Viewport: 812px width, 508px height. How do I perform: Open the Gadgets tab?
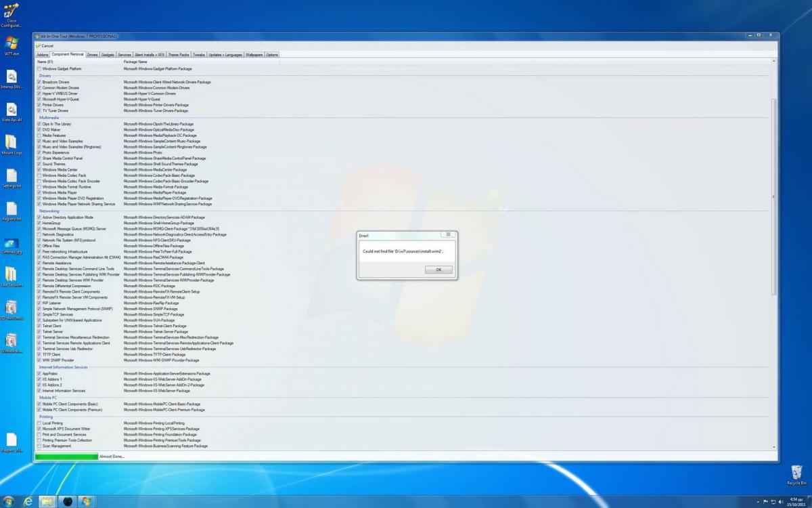pos(108,54)
